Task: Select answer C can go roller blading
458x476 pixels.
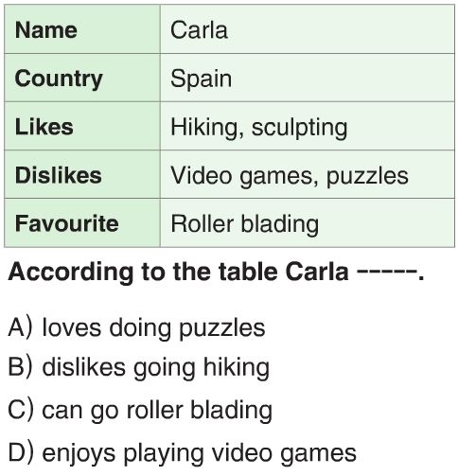Action: click(x=140, y=411)
